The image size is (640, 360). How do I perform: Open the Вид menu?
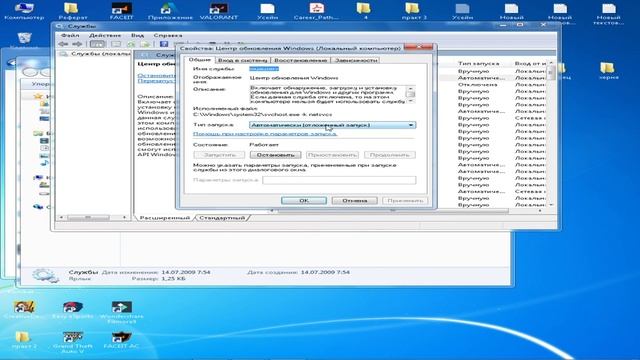(x=138, y=36)
